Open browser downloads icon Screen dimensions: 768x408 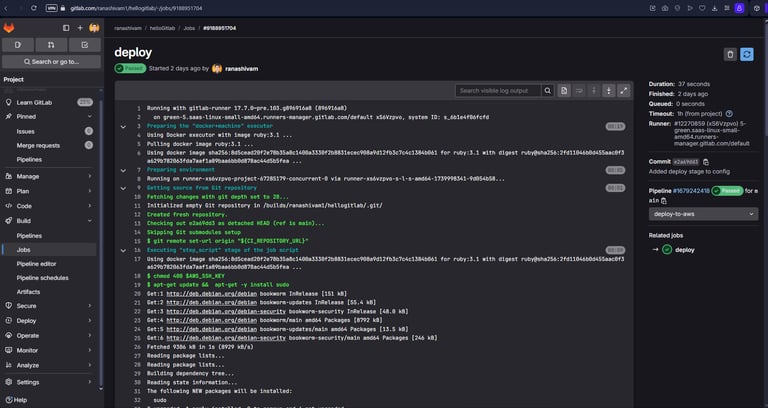click(715, 8)
